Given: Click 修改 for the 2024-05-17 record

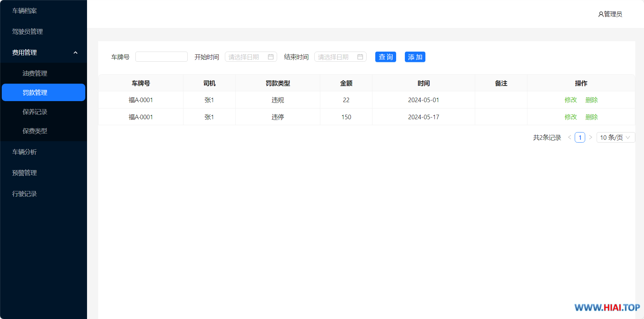Looking at the screenshot, I should 571,117.
